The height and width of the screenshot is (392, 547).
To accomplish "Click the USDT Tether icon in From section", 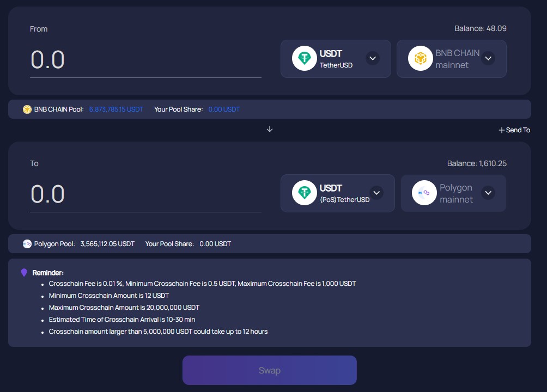I will click(304, 58).
